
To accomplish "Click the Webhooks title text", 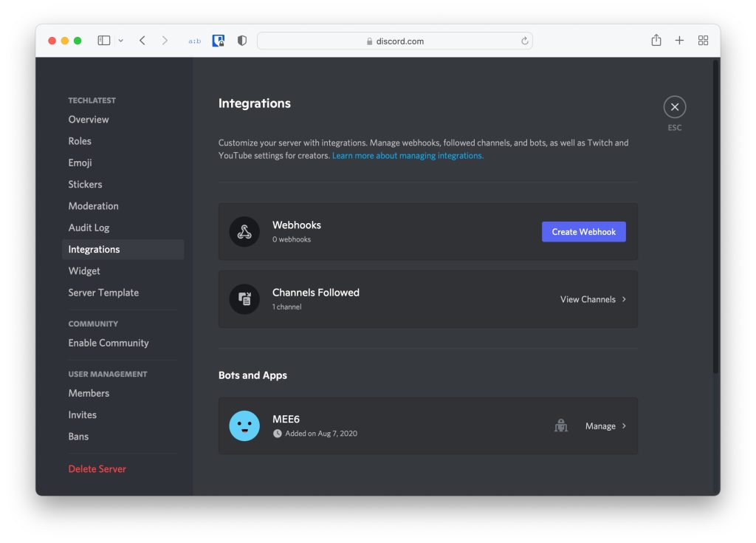I will 297,225.
